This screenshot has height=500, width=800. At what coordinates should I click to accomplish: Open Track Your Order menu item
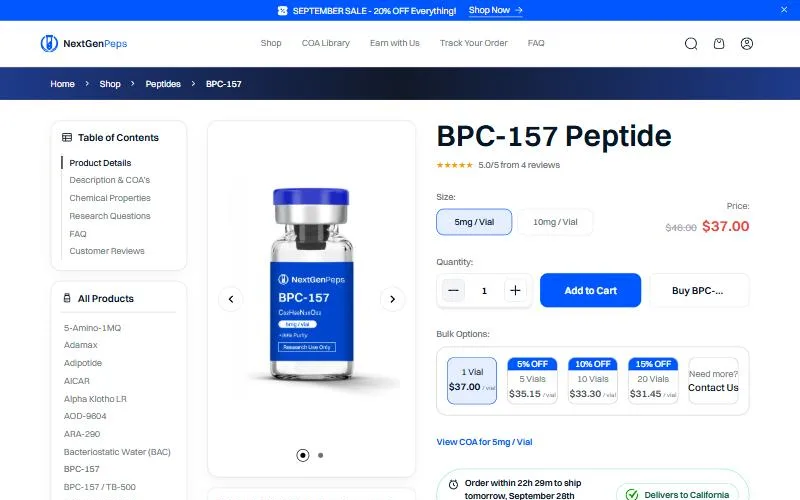(x=473, y=43)
